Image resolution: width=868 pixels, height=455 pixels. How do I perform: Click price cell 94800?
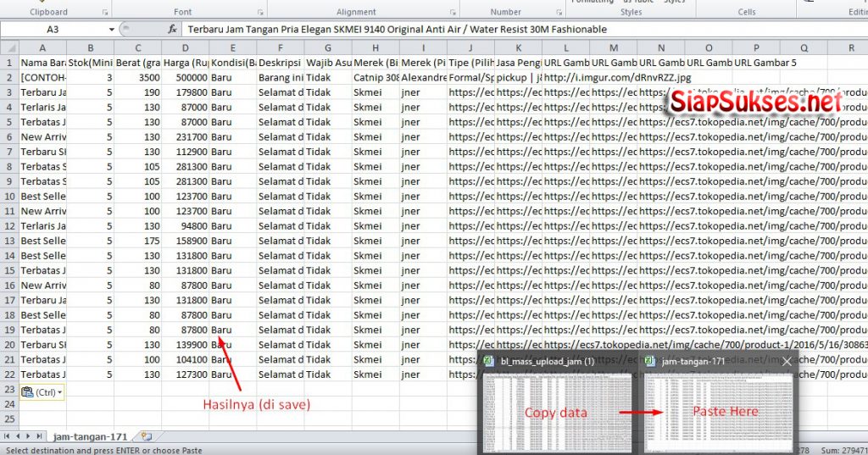(186, 226)
